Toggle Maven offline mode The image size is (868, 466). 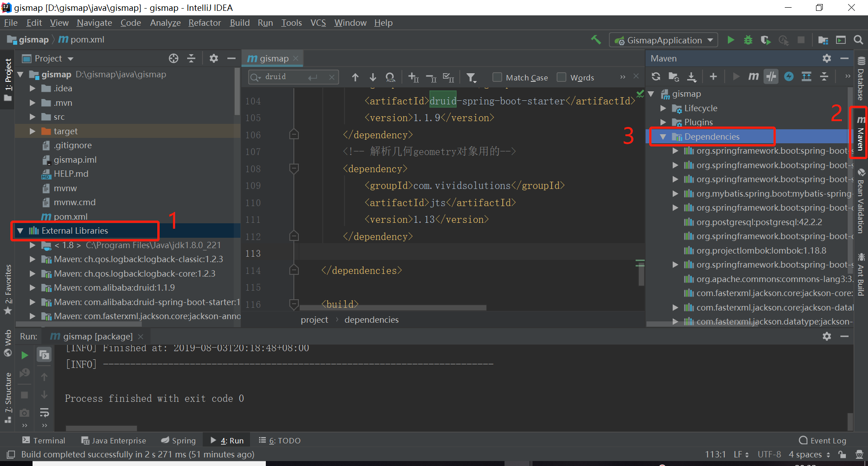[771, 77]
